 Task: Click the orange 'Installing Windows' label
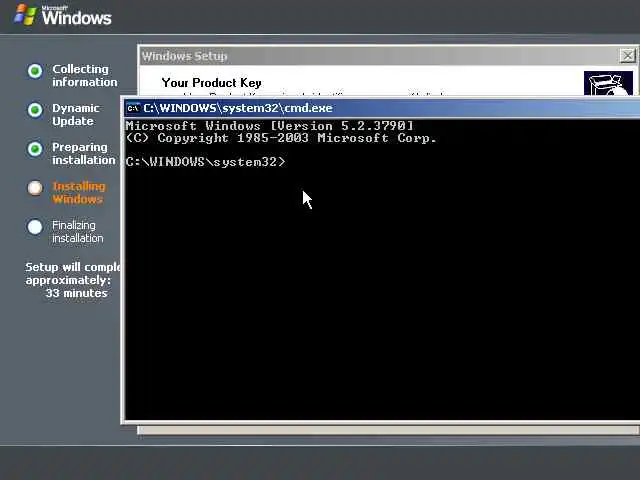[79, 193]
